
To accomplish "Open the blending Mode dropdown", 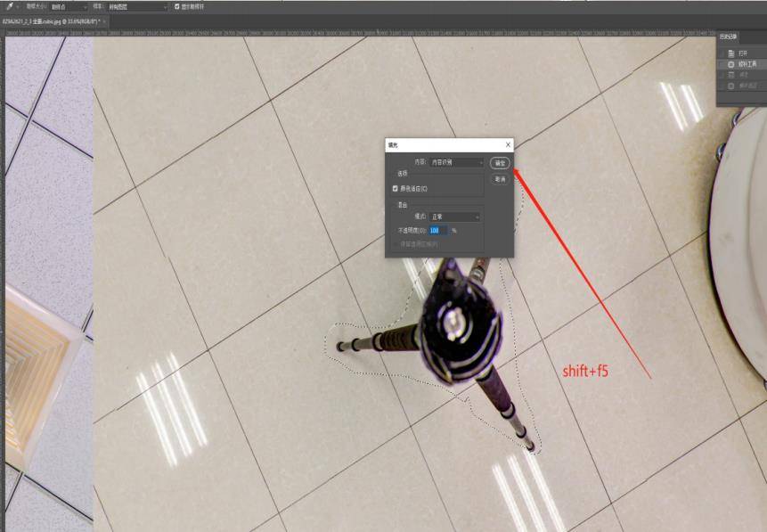I will coord(454,217).
